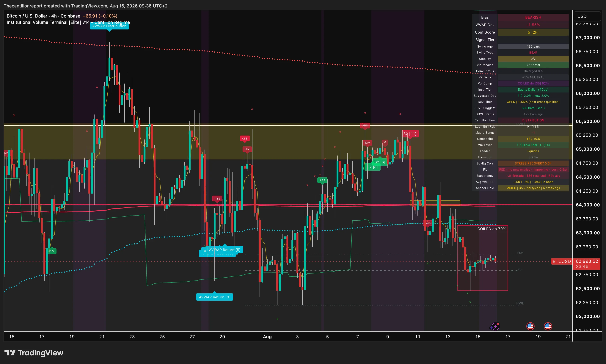The height and width of the screenshot is (364, 606).
Task: Select the green S2 [6] signal label
Action: [380, 162]
